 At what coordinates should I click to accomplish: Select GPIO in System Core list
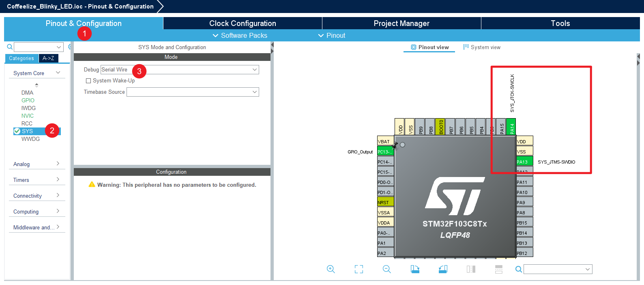pos(28,100)
